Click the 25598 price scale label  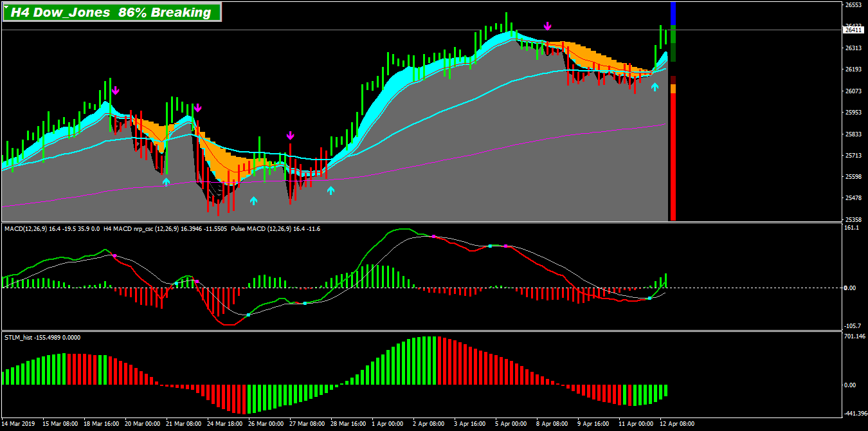(x=853, y=177)
